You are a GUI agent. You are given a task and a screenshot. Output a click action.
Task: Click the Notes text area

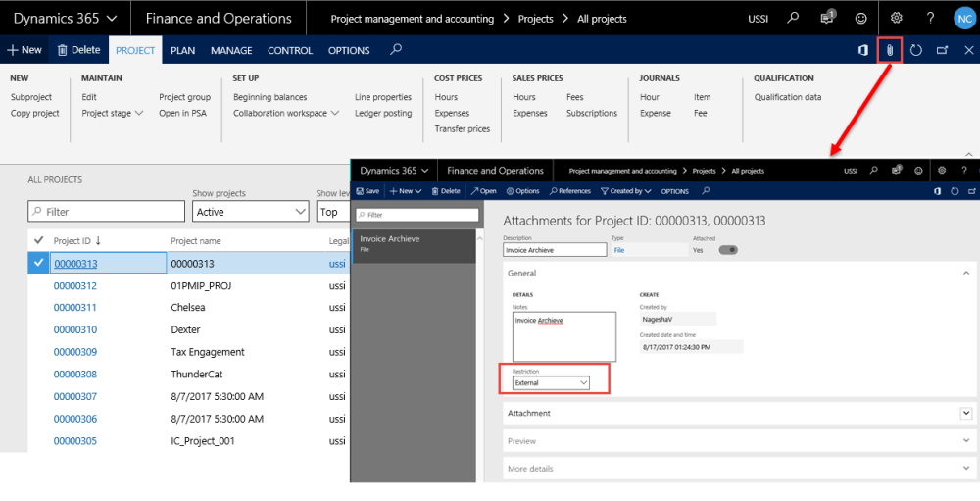[x=564, y=336]
